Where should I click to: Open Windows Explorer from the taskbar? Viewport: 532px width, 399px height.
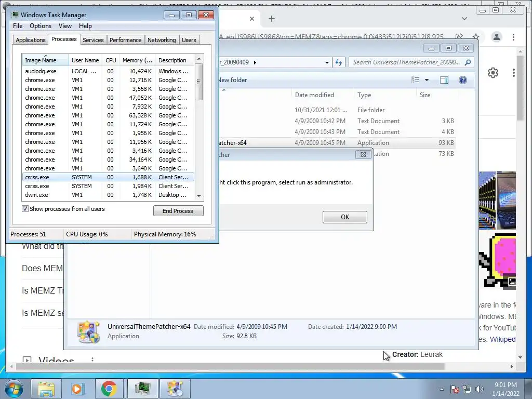click(46, 389)
